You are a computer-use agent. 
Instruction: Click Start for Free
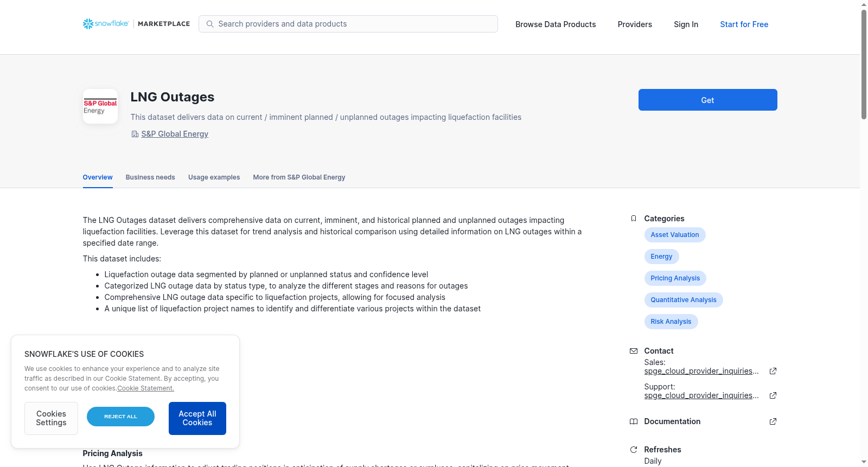pos(744,24)
